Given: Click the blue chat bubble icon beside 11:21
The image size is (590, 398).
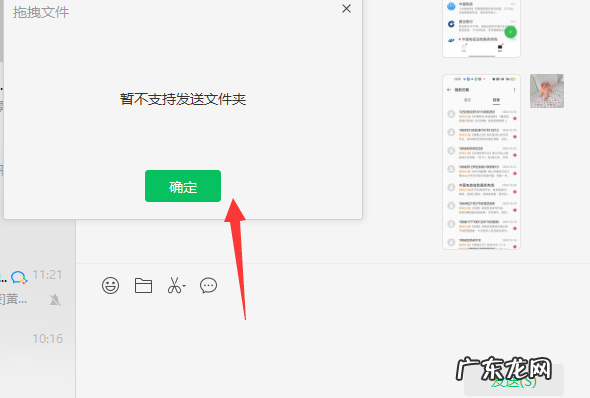Looking at the screenshot, I should (x=19, y=278).
